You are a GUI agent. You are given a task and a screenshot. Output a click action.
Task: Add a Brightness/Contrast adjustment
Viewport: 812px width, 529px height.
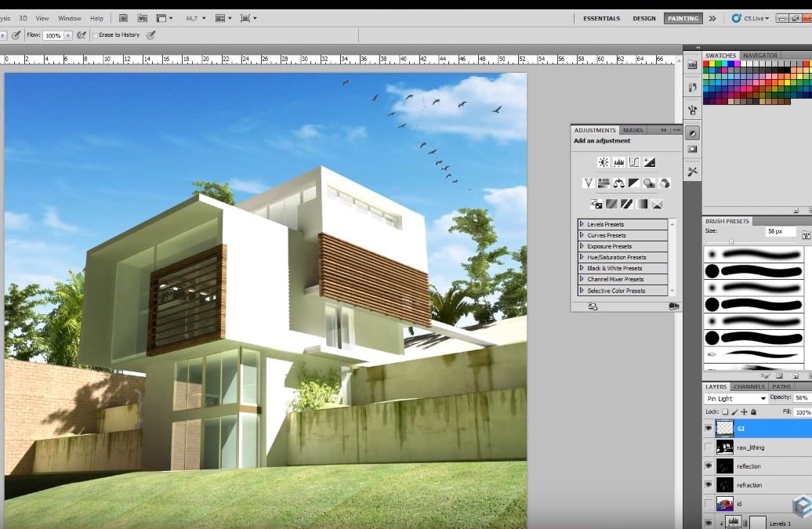[603, 162]
